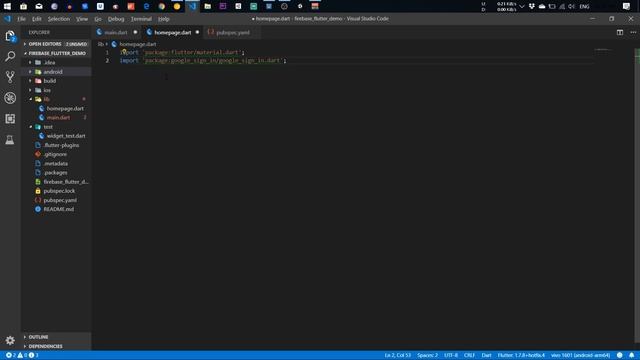Open main.dart in the explorer tree
This screenshot has height=360, width=640.
[x=58, y=118]
